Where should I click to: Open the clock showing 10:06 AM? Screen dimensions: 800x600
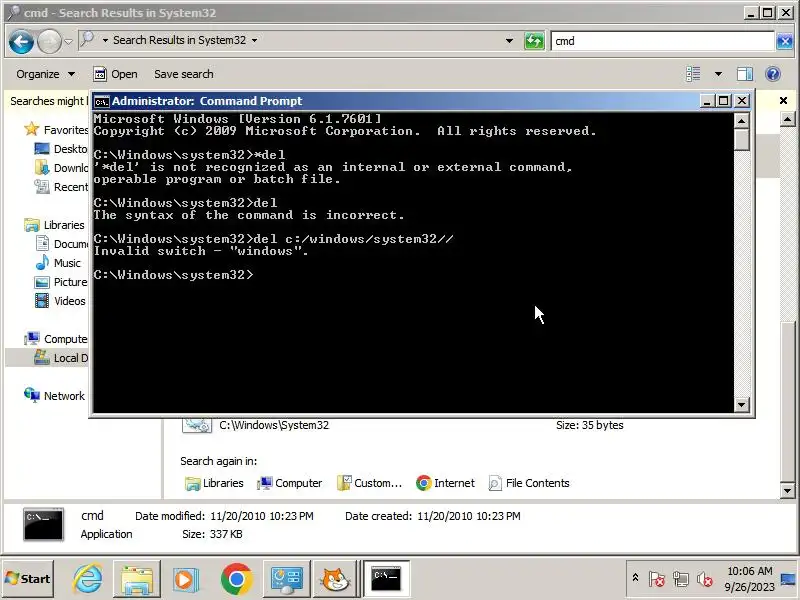pos(749,579)
